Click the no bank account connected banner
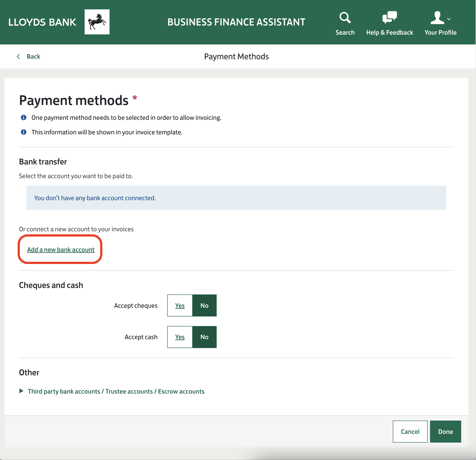 [236, 198]
